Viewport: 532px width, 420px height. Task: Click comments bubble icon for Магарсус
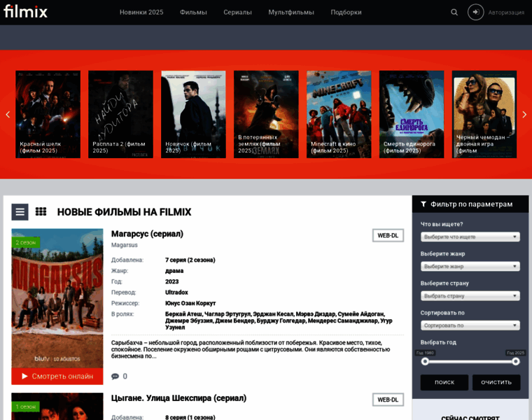click(115, 376)
